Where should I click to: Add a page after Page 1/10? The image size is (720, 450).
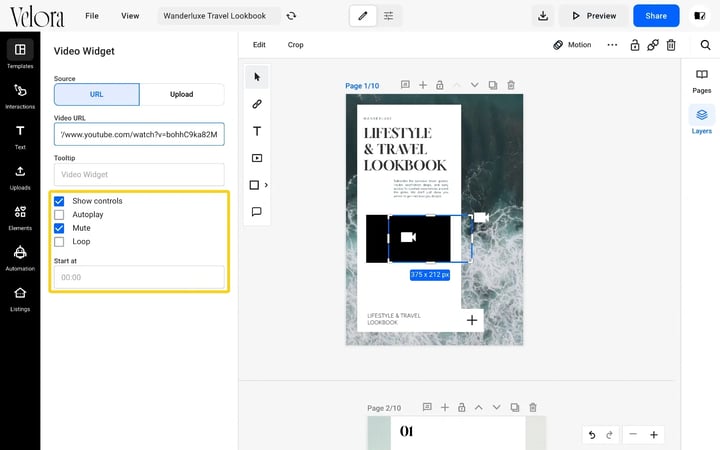(x=423, y=85)
